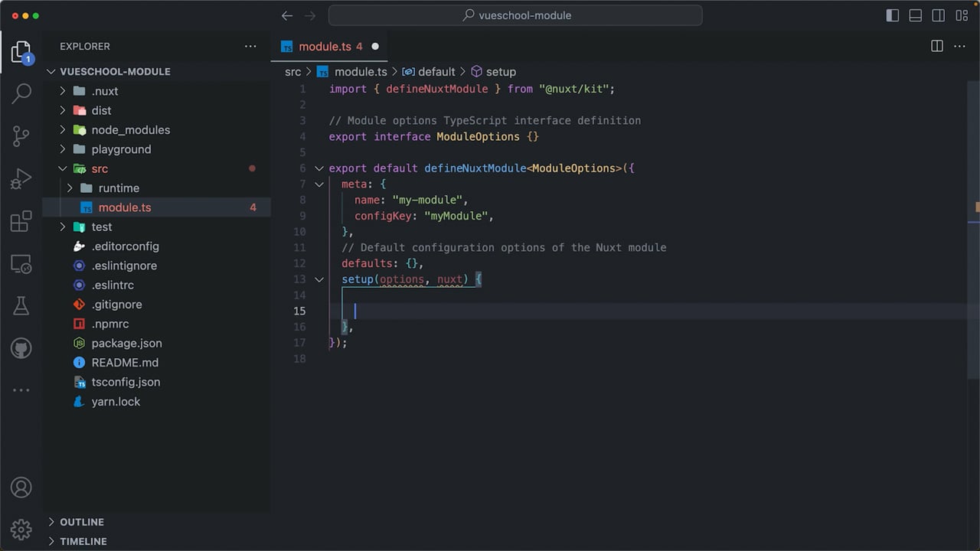Viewport: 980px width, 551px height.
Task: Expand the TIMELINE section
Action: (156, 541)
